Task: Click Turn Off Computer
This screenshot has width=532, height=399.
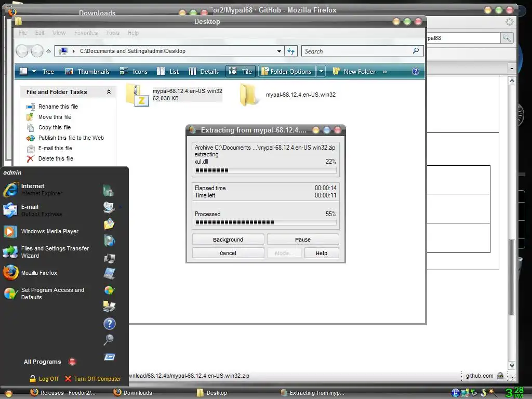Action: (x=93, y=379)
